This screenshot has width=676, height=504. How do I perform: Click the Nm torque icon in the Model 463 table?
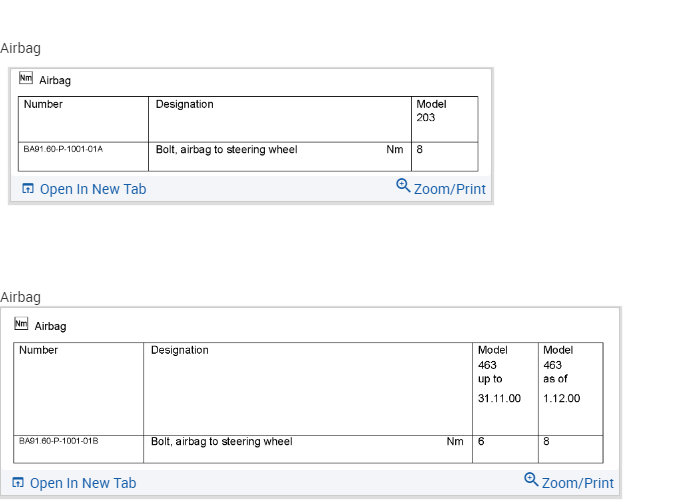coord(21,324)
